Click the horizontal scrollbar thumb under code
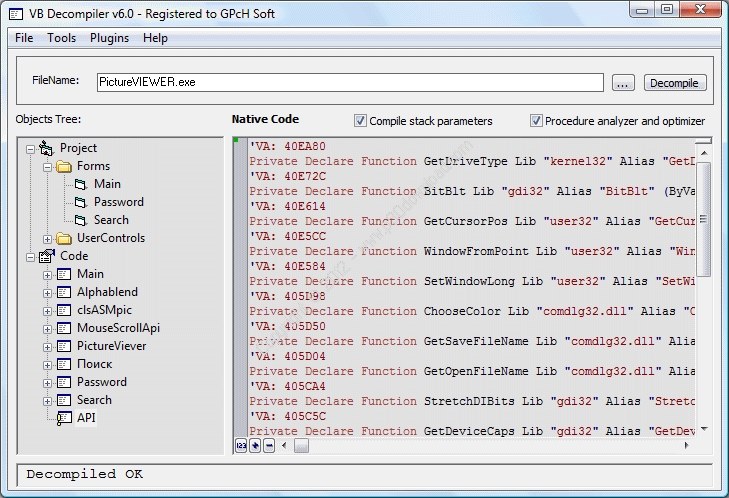This screenshot has height=498, width=729. pos(301,445)
